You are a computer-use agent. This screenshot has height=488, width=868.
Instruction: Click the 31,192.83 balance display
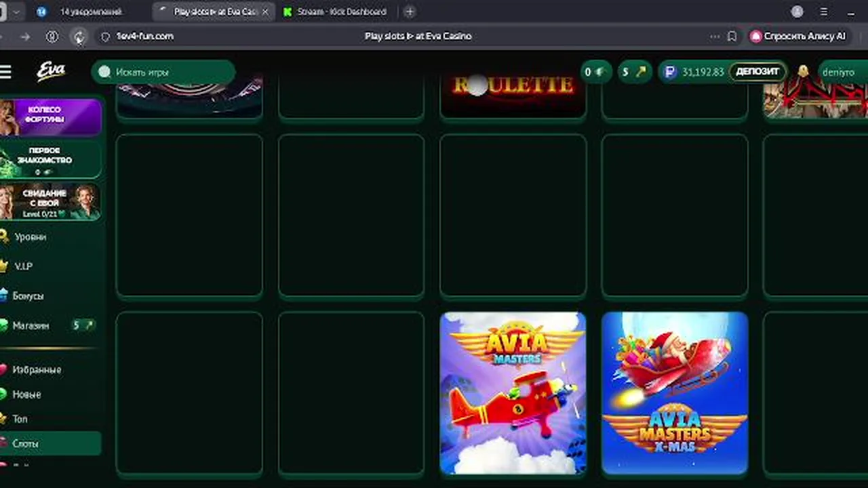(703, 72)
